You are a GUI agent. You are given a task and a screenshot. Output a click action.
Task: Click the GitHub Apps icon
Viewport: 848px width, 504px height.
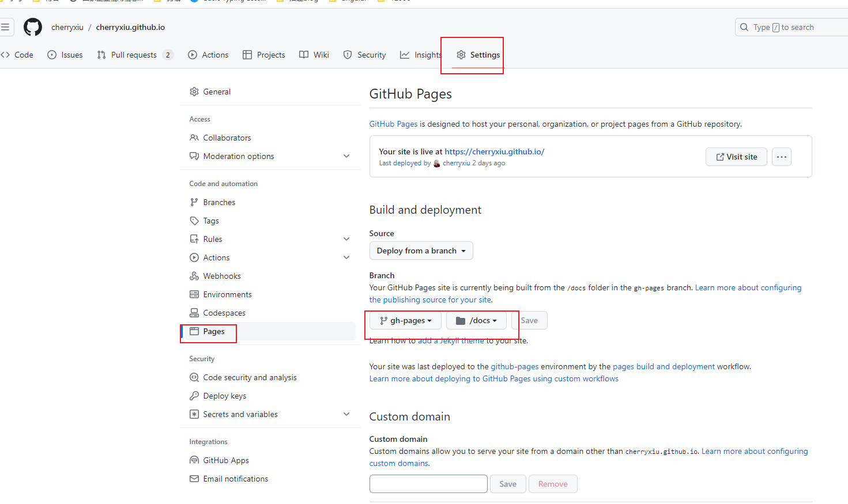[x=194, y=460]
